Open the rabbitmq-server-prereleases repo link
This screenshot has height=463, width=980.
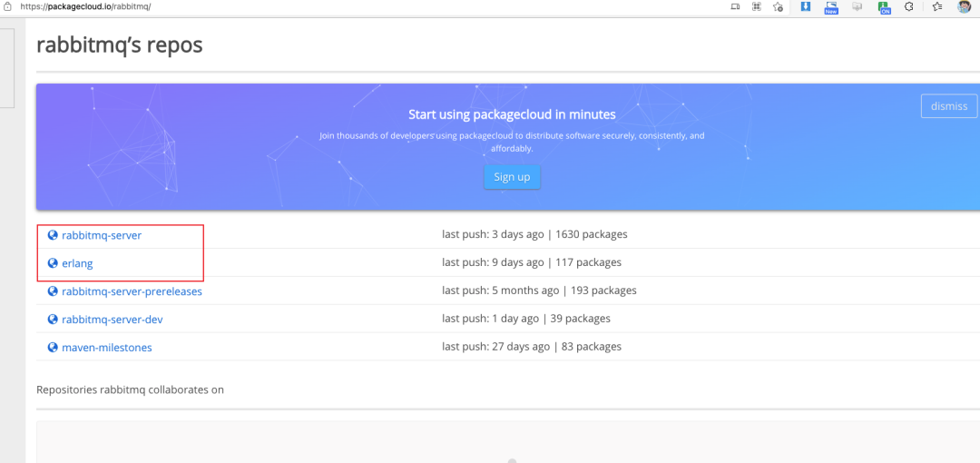tap(132, 291)
